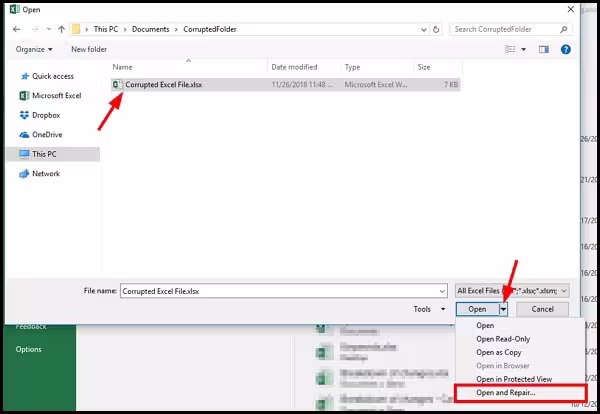
Task: Select CorruptedFolder in the address path
Action: [210, 29]
